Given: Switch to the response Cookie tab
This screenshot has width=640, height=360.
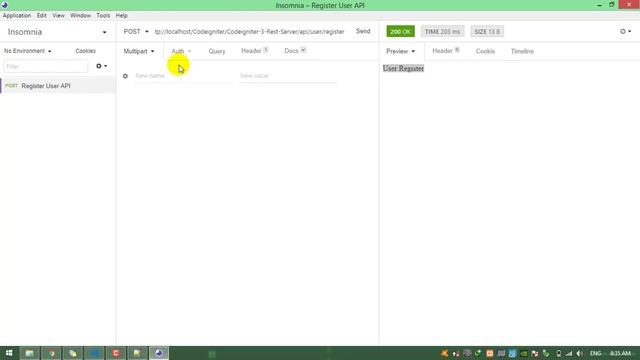Looking at the screenshot, I should coord(485,51).
